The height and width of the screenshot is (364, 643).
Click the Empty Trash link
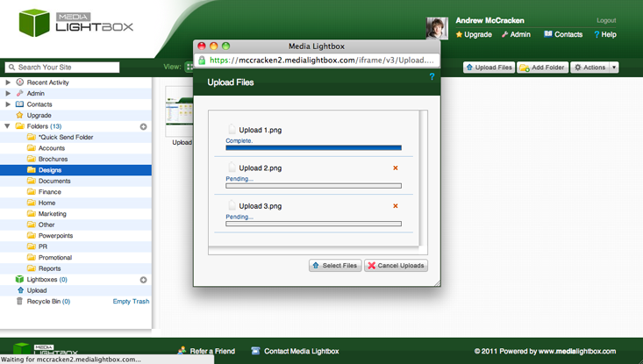(x=131, y=302)
